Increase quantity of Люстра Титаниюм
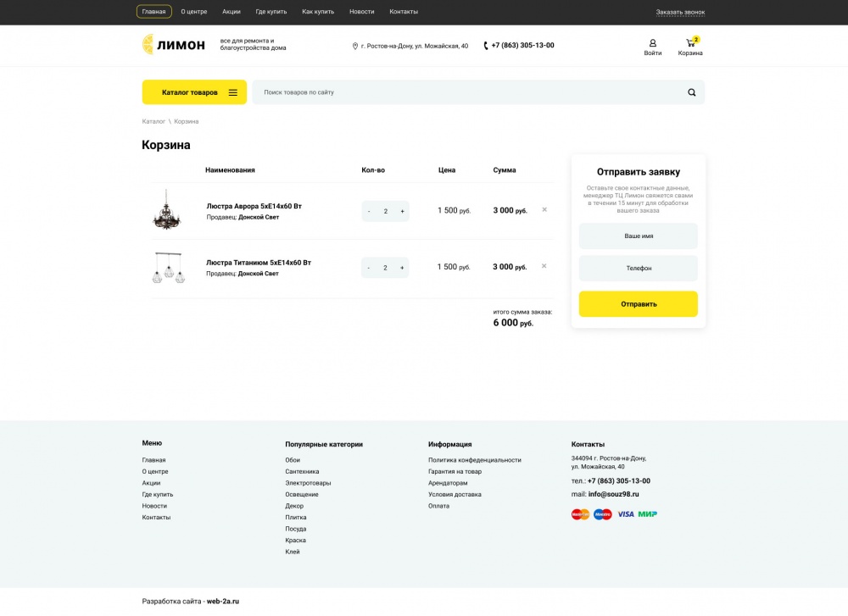The width and height of the screenshot is (848, 616). point(402,268)
